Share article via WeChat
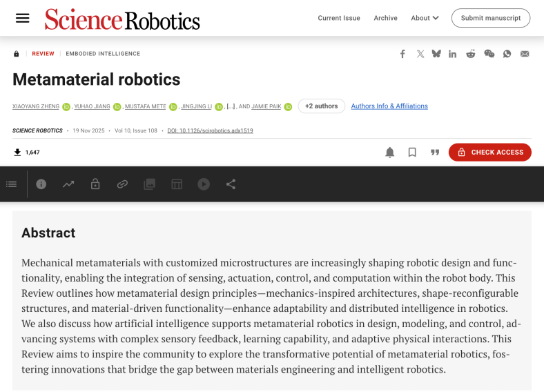This screenshot has width=544, height=392. point(489,54)
